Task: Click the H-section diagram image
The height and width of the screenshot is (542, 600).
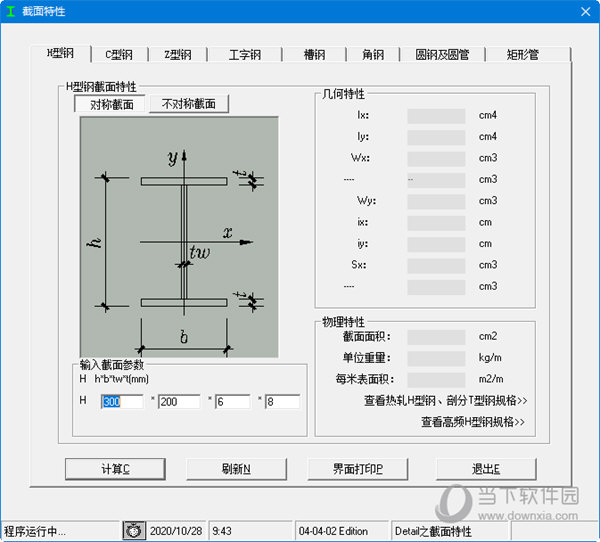Action: tap(179, 237)
